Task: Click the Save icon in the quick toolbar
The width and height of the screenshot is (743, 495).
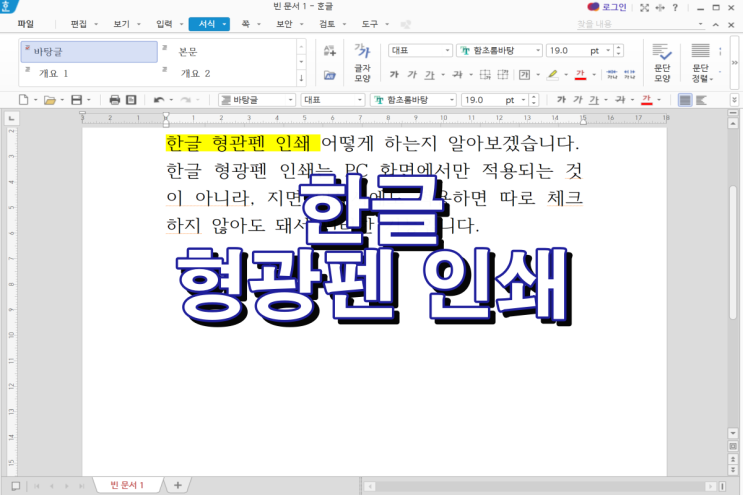Action: (x=76, y=100)
